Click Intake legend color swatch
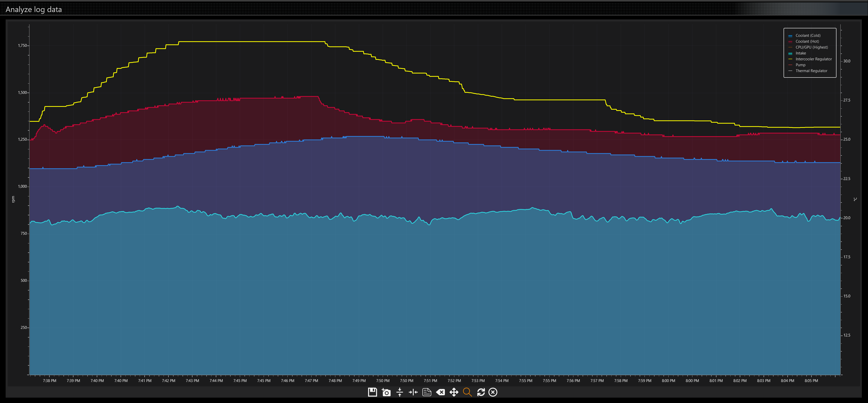 [x=790, y=53]
